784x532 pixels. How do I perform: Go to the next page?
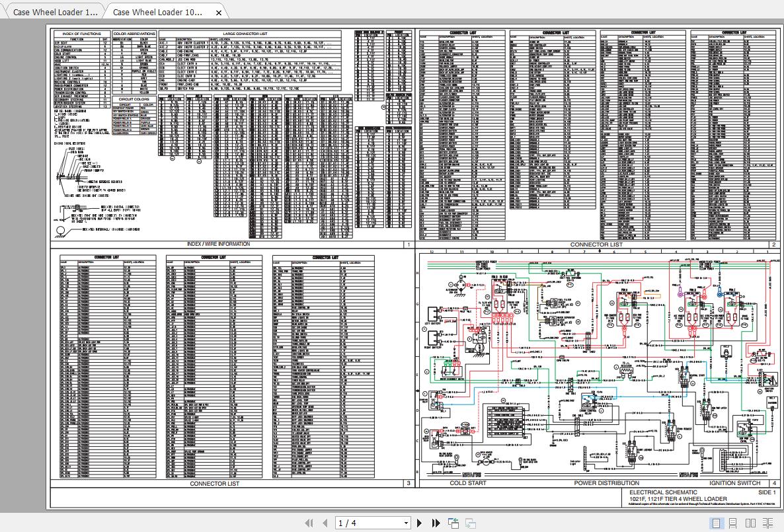[x=420, y=523]
